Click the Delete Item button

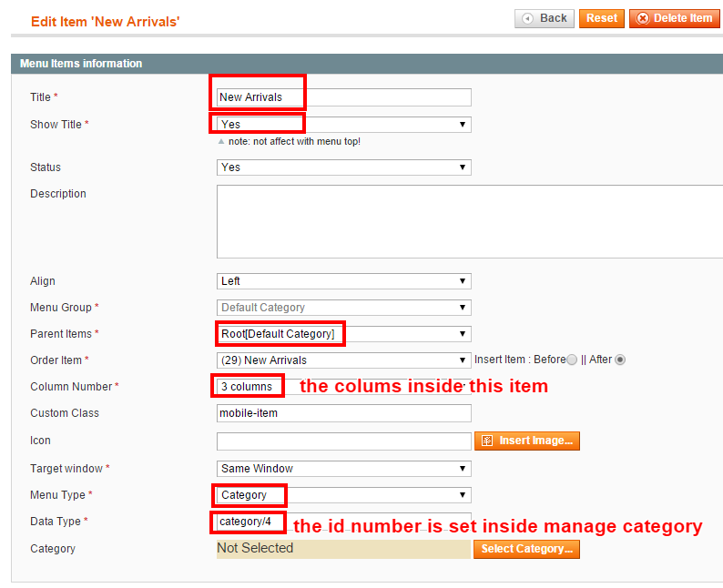[x=674, y=18]
